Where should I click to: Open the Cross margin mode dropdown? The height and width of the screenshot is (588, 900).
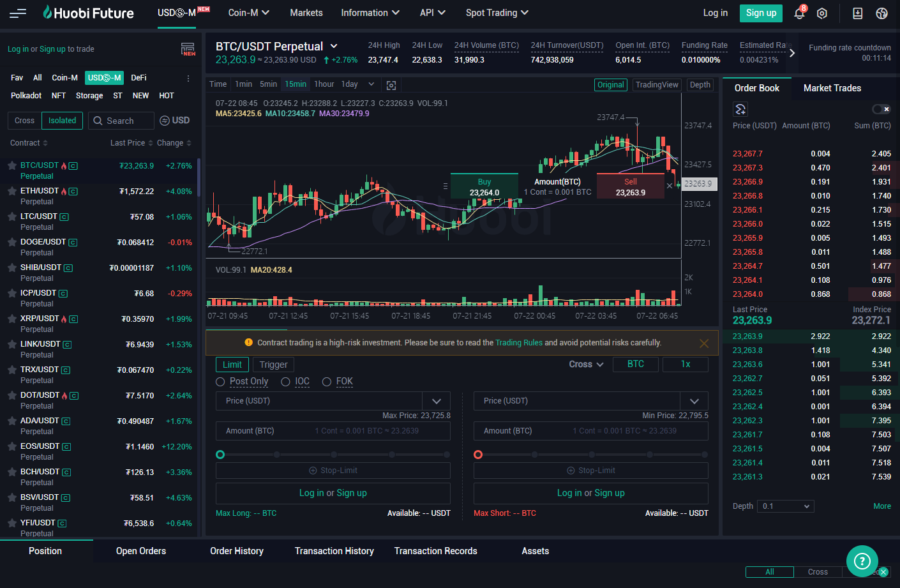(586, 365)
